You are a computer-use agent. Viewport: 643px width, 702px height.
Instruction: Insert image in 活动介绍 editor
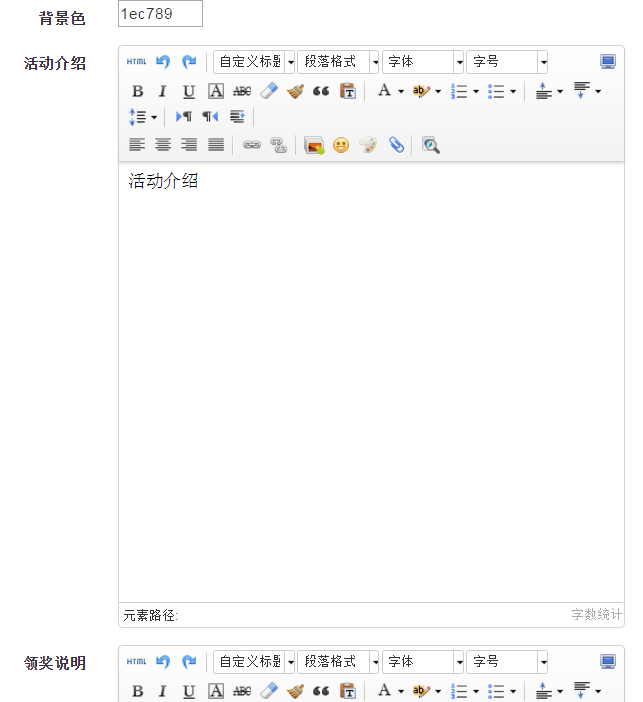[314, 146]
